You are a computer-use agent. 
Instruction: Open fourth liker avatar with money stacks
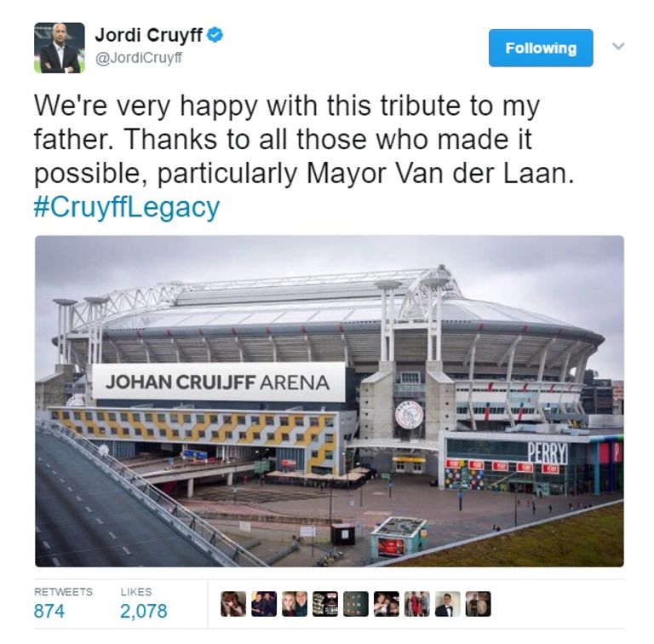325,604
